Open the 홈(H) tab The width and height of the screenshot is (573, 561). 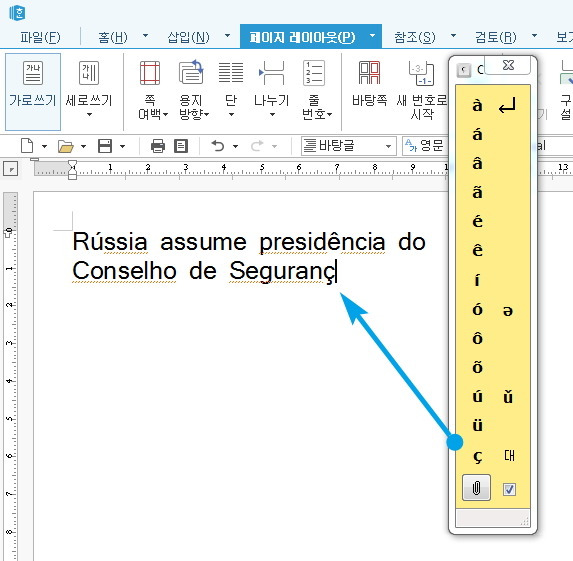(x=113, y=37)
